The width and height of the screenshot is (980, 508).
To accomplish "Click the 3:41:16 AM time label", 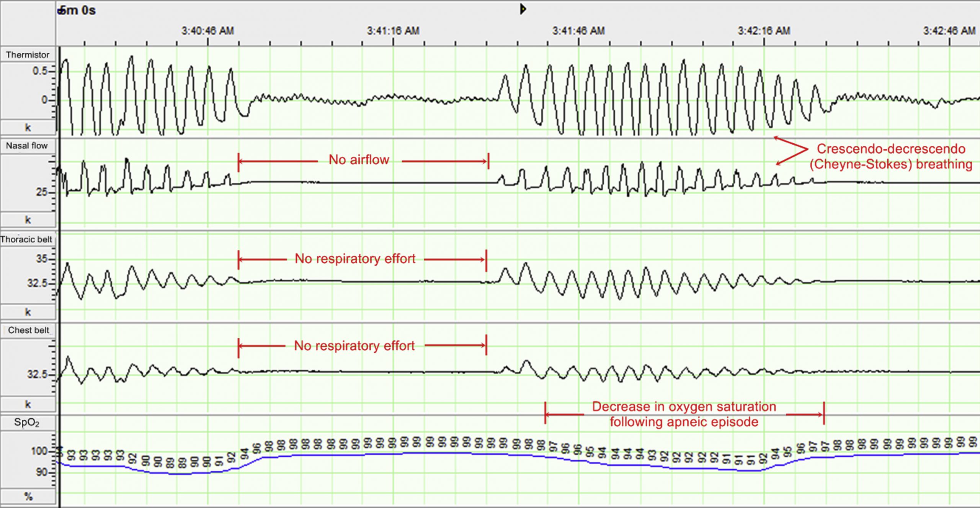I will point(393,31).
